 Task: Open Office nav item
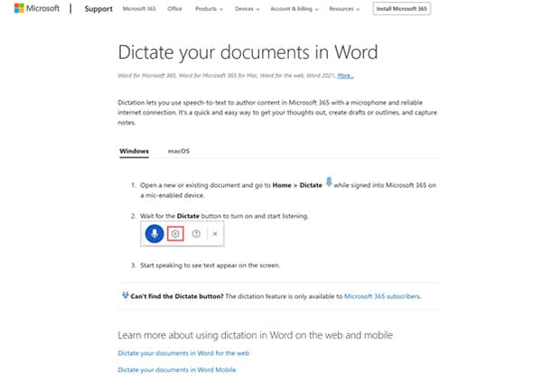(x=174, y=9)
